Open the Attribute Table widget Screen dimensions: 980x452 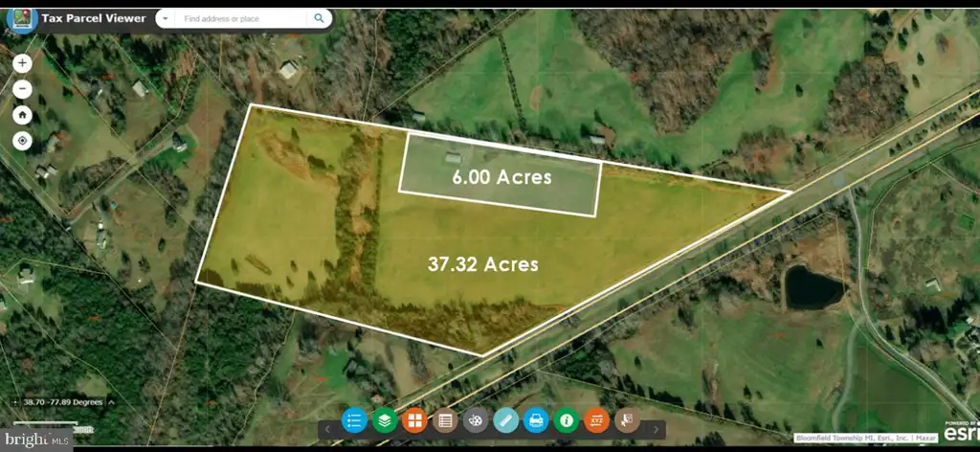tap(445, 420)
